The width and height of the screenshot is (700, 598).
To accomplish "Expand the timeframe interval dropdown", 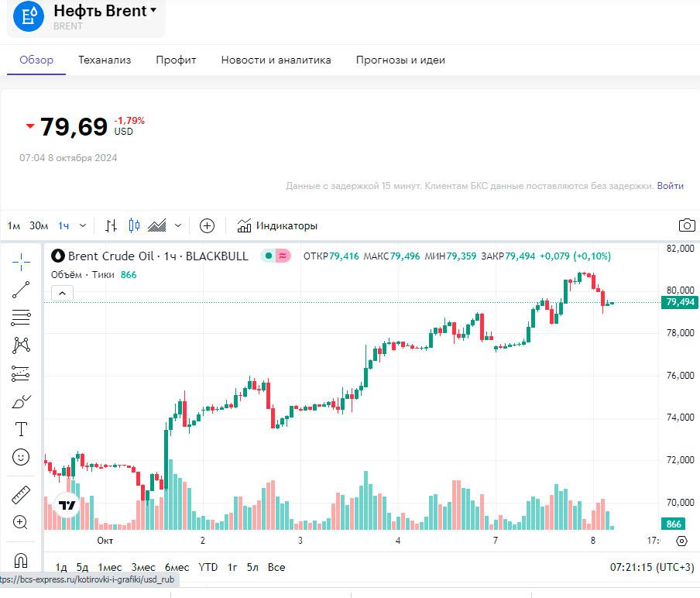I will pyautogui.click(x=83, y=225).
